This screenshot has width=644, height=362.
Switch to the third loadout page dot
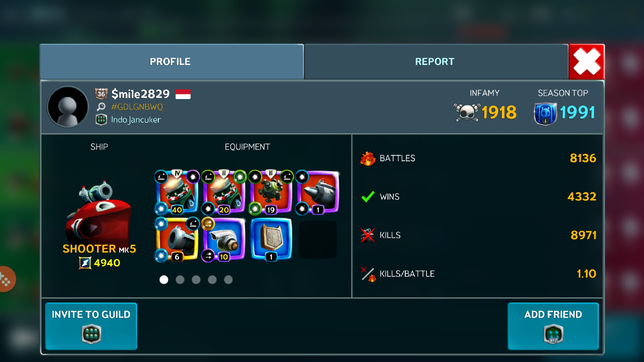[x=196, y=280]
